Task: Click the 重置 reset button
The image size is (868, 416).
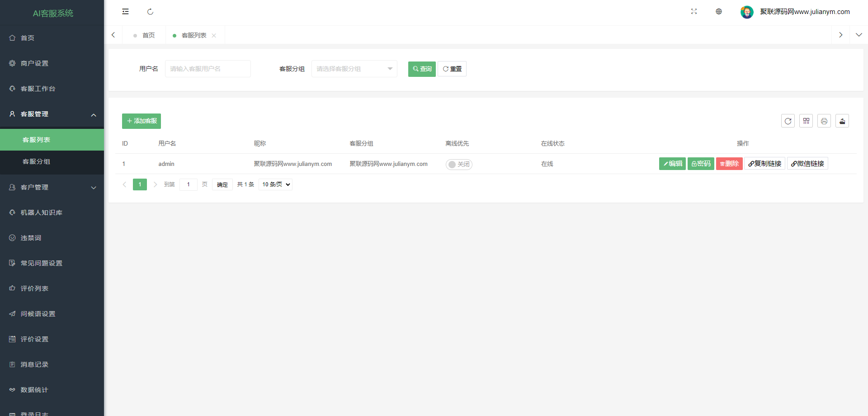Action: click(x=452, y=69)
